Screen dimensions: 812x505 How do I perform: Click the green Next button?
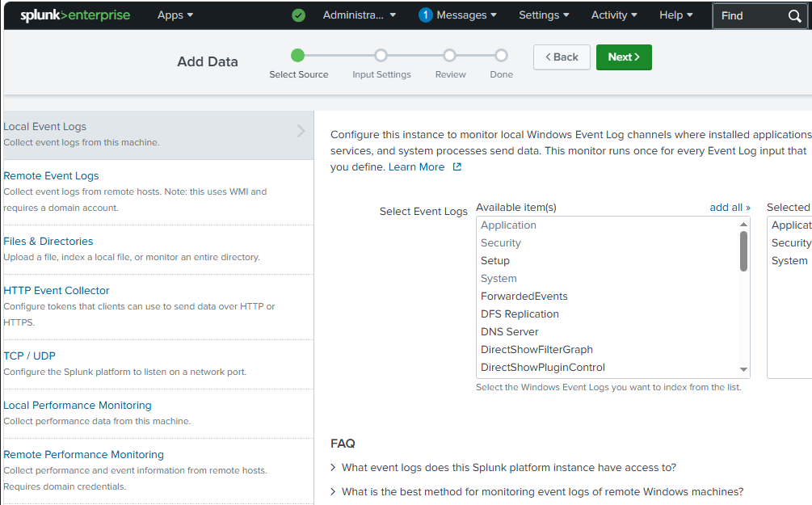click(x=624, y=57)
